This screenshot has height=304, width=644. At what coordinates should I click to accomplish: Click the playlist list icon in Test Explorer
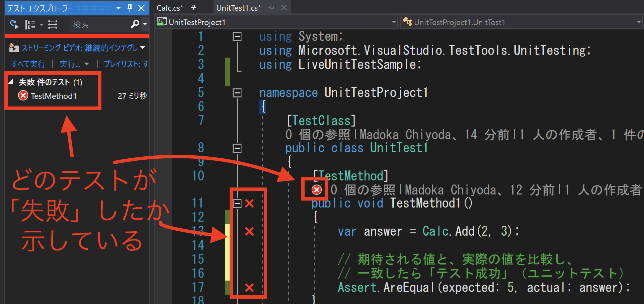point(53,24)
